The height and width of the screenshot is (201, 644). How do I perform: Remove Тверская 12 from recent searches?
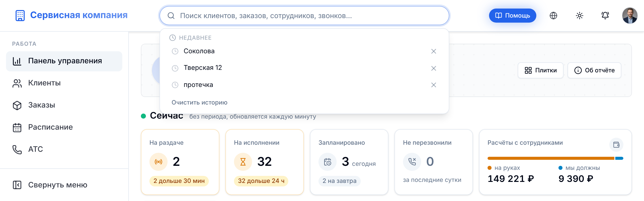[434, 68]
